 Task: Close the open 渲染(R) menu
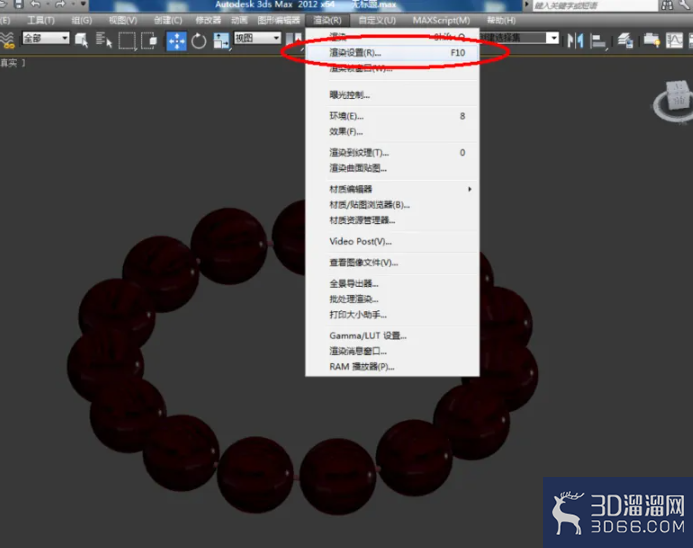(x=327, y=20)
